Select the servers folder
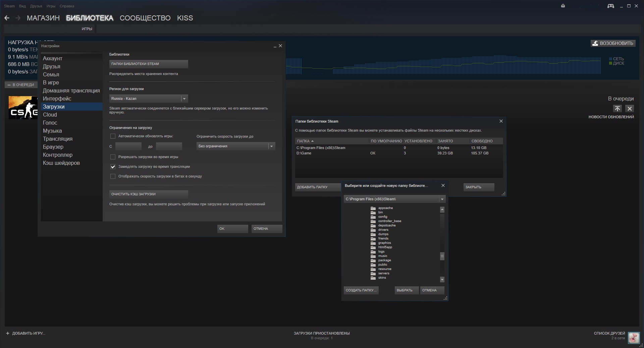Screen dimensions: 644x348 click(384, 273)
